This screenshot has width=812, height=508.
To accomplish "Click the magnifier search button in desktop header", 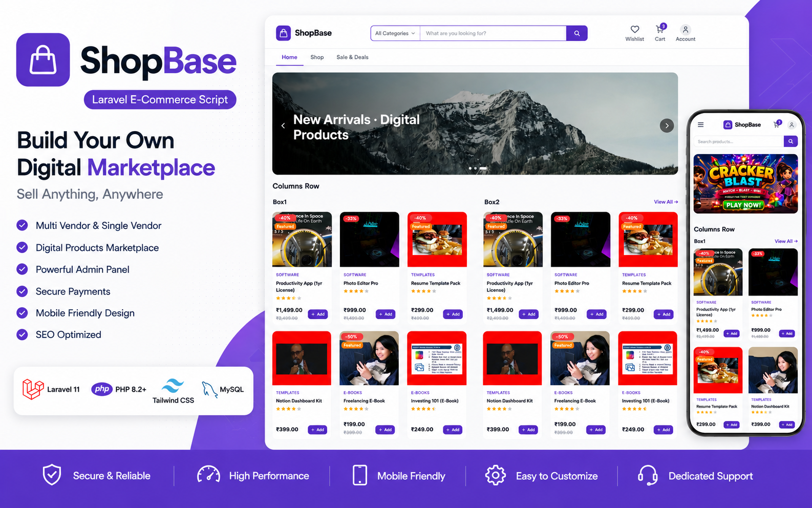I will (x=576, y=33).
